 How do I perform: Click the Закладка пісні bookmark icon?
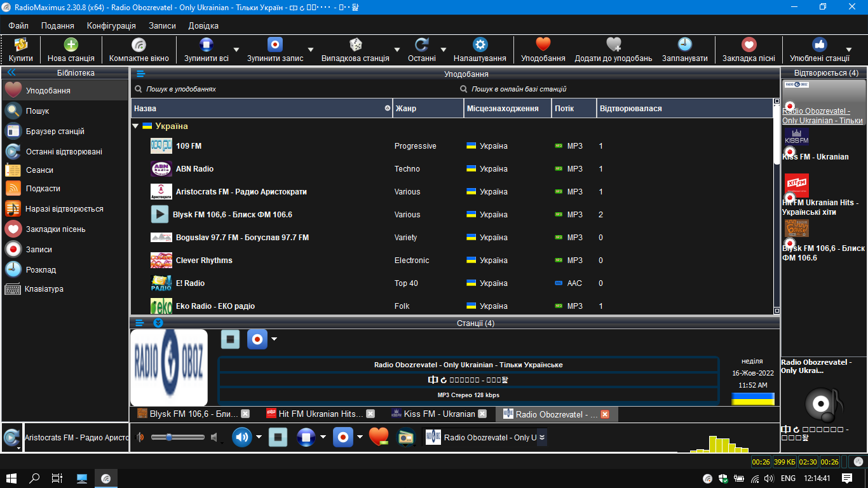pos(749,44)
